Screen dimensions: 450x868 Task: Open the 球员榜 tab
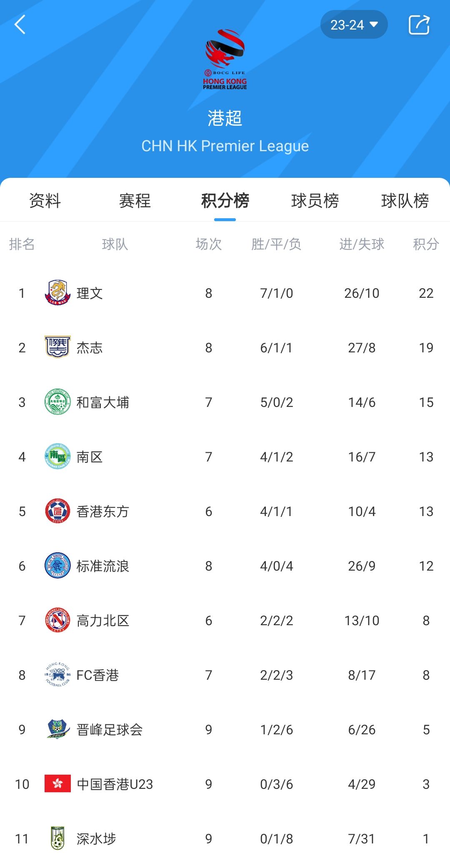coord(315,201)
